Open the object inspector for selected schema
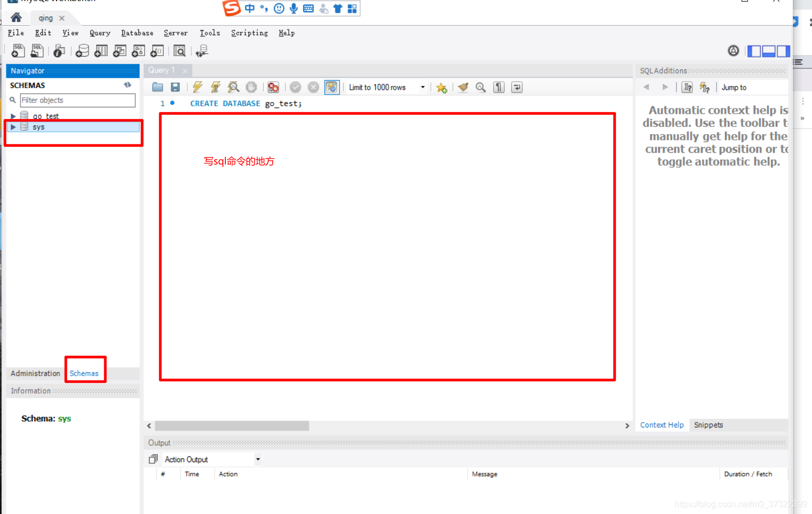The image size is (812, 514). point(59,51)
